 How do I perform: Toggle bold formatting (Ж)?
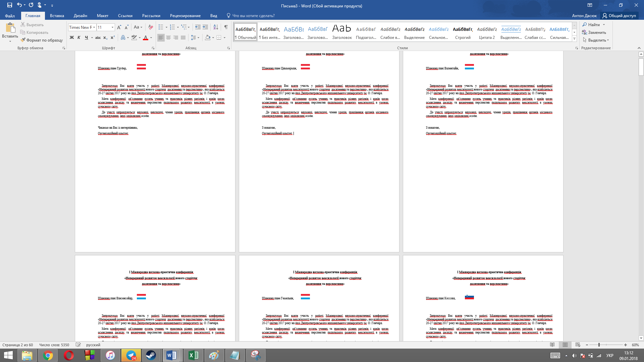[71, 38]
